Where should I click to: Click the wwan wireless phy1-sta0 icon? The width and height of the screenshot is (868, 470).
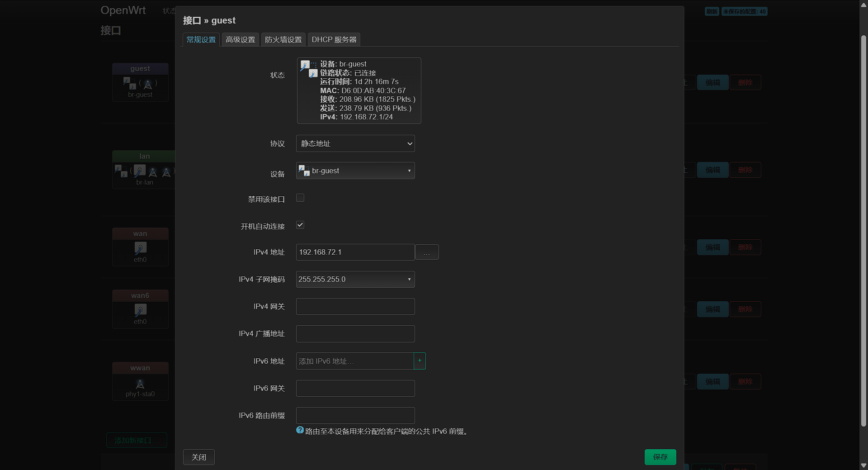pyautogui.click(x=140, y=384)
